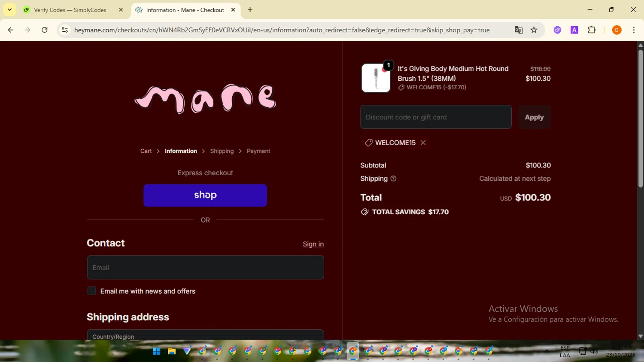Open the site information icon in address bar

point(65,30)
